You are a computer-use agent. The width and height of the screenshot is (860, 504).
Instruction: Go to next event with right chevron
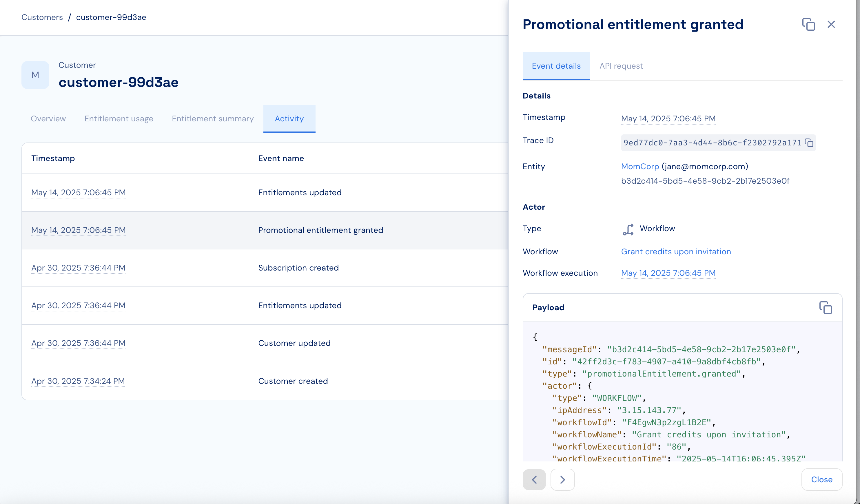click(x=562, y=479)
